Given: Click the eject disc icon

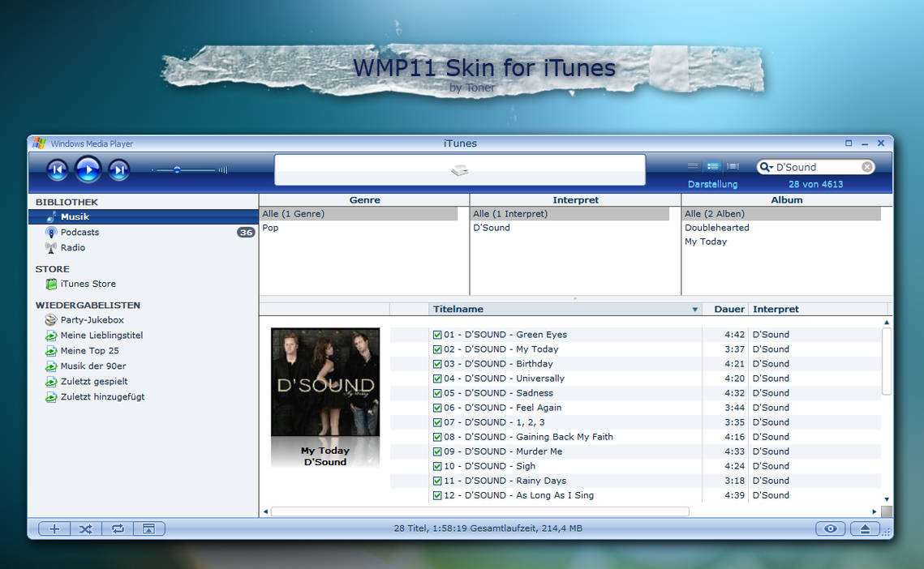Looking at the screenshot, I should click(865, 528).
